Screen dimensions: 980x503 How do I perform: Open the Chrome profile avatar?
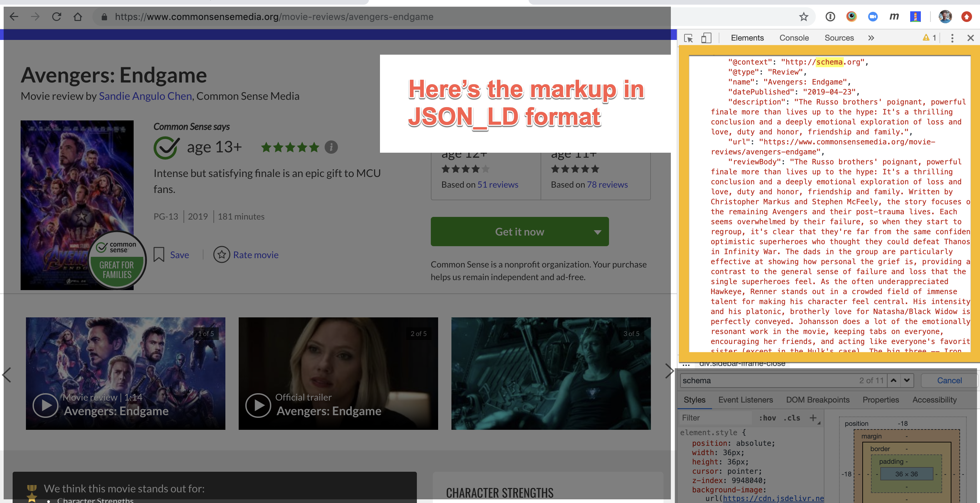point(945,17)
